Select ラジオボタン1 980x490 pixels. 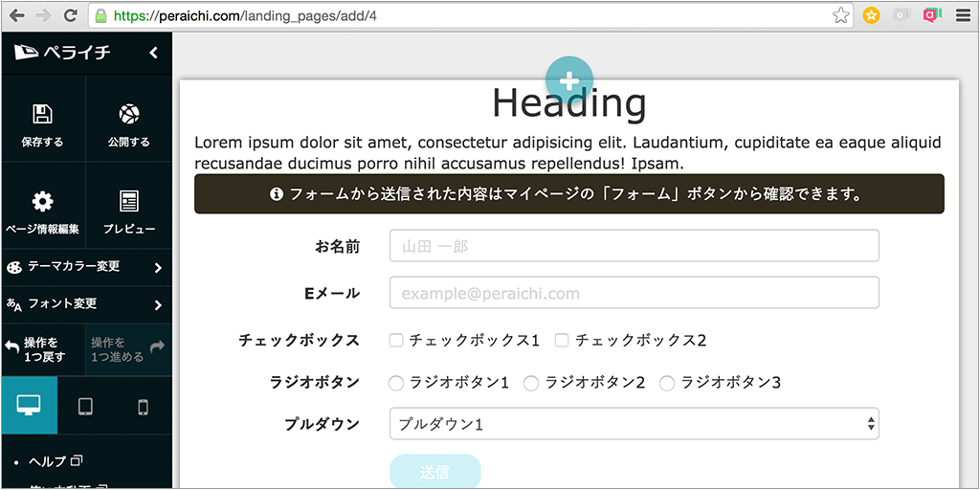[396, 383]
